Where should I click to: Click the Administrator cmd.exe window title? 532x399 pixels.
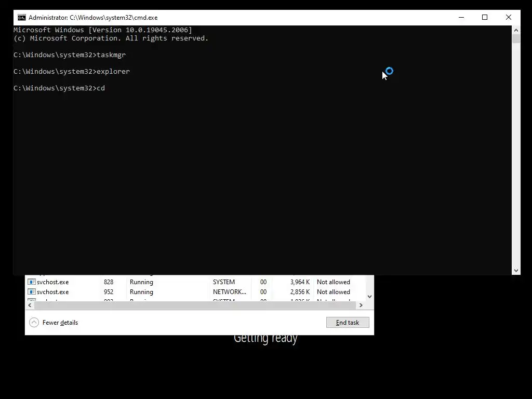(x=93, y=18)
